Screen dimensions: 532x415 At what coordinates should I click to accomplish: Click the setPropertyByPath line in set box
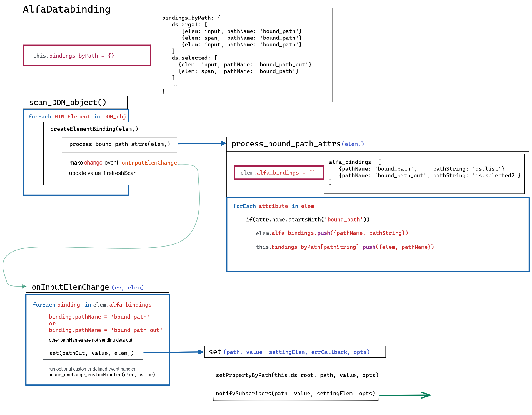pyautogui.click(x=297, y=375)
